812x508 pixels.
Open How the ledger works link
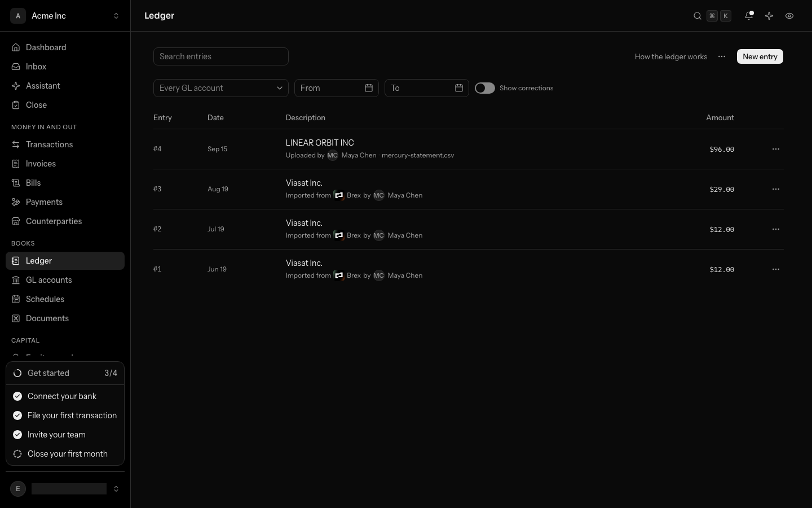[671, 56]
